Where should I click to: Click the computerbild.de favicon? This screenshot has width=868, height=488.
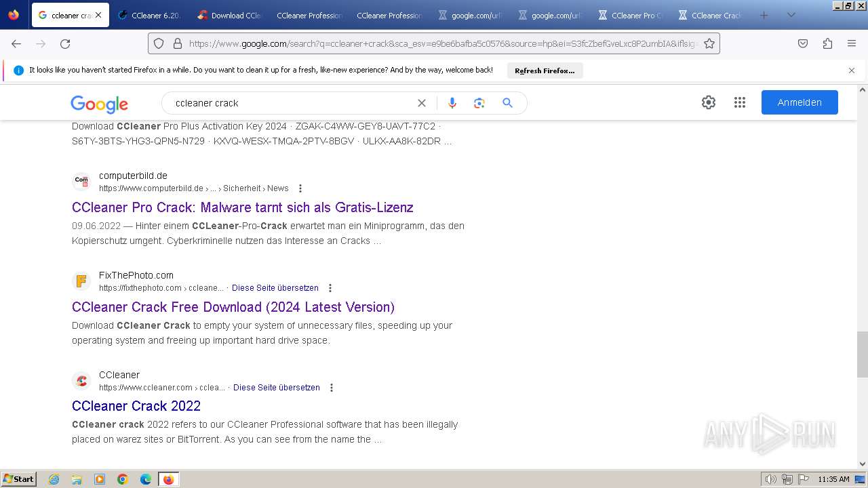tap(81, 181)
